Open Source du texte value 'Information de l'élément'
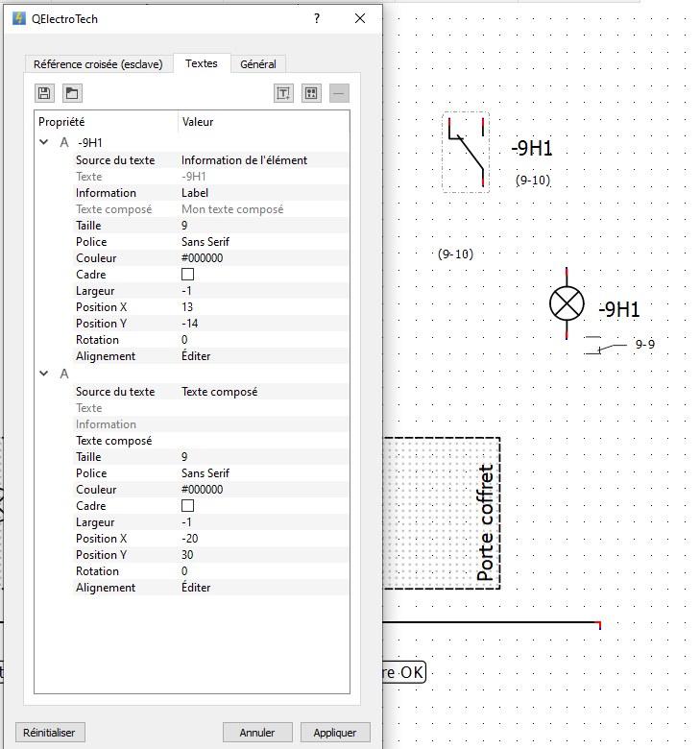 tap(244, 160)
